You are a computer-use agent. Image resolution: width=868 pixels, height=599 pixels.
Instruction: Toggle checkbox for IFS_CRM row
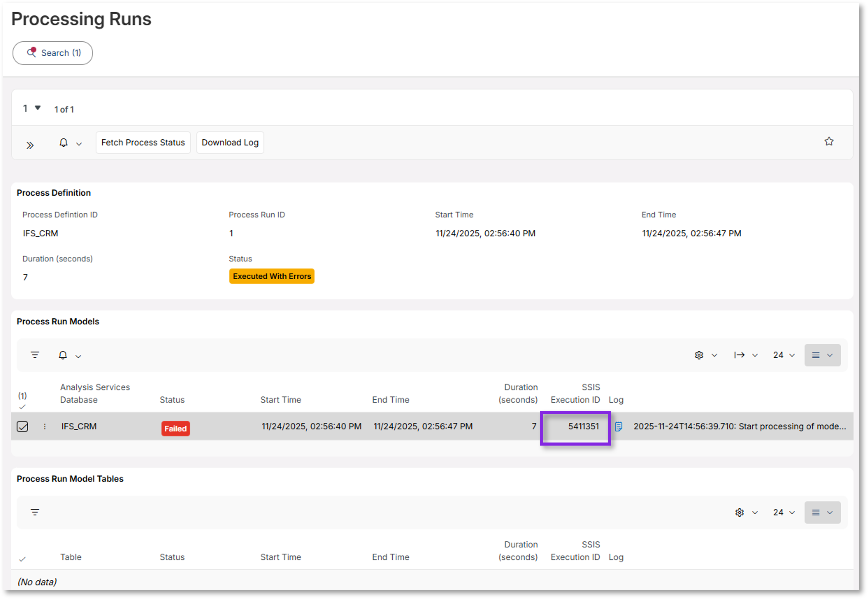click(23, 427)
